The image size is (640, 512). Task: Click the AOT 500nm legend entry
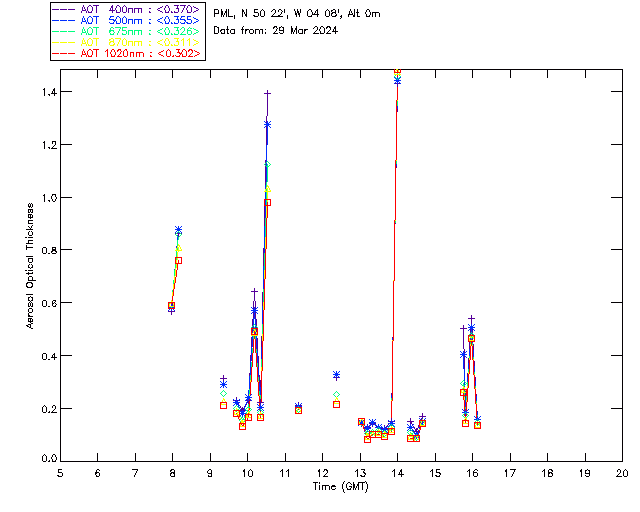pos(126,20)
